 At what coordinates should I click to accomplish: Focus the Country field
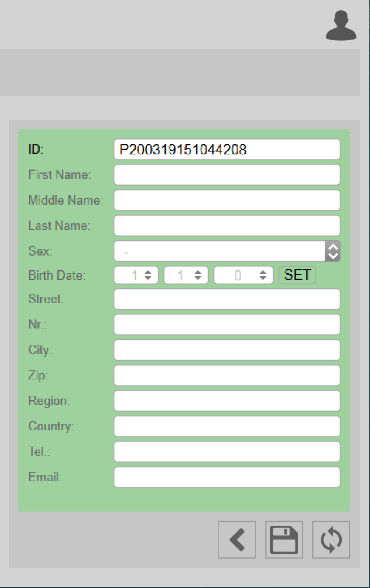click(x=227, y=426)
